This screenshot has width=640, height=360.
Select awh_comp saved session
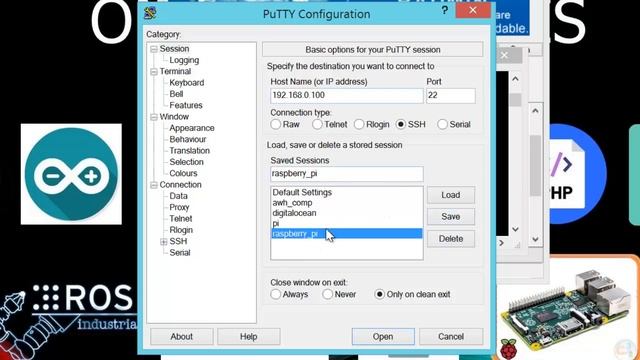[x=347, y=203]
